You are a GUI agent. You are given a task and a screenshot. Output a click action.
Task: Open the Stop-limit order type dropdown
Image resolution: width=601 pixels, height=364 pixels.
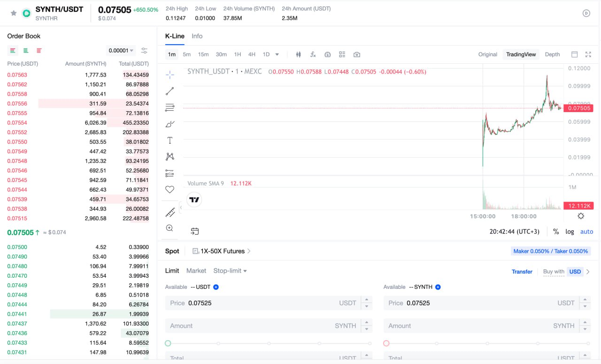[230, 271]
